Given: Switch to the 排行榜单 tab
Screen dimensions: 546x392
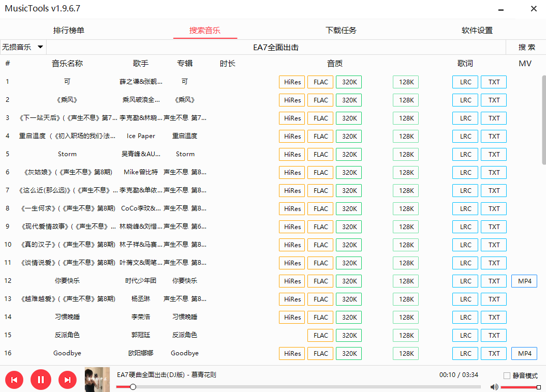Looking at the screenshot, I should pos(68,31).
